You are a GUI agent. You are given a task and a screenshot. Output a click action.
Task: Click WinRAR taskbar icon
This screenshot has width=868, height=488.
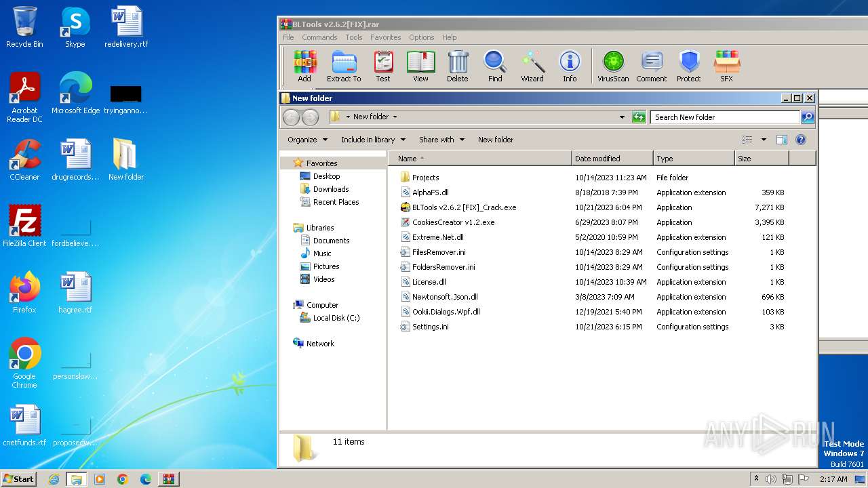coord(168,479)
